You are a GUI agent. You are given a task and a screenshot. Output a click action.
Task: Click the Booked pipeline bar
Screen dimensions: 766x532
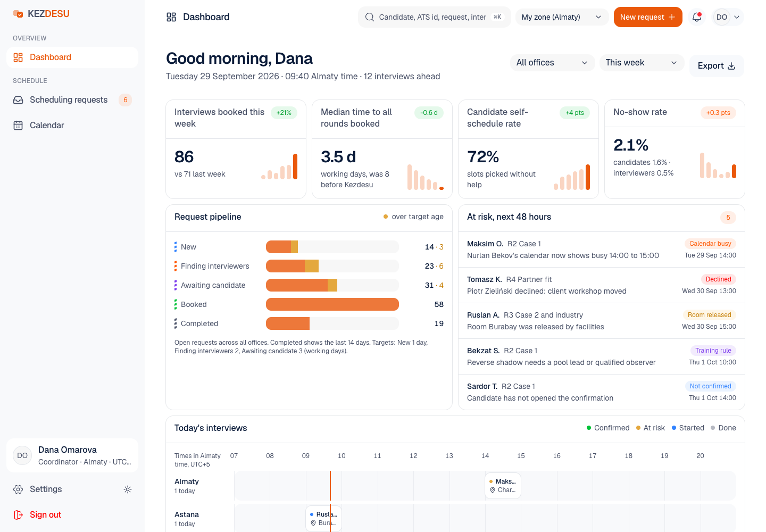tap(332, 304)
